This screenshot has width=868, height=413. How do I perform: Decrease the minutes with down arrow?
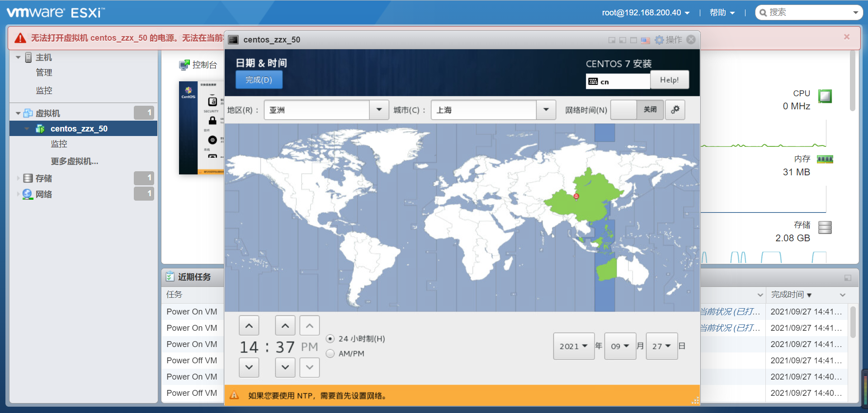point(285,367)
